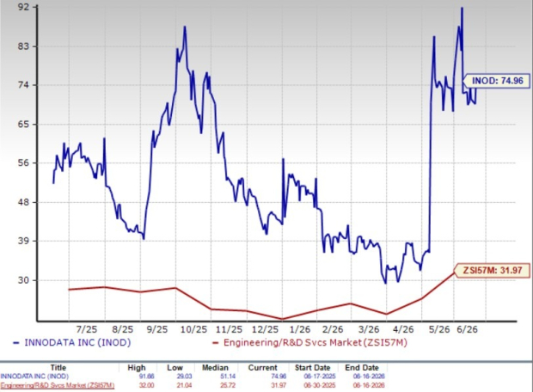The width and height of the screenshot is (533, 392).
Task: Click the Median column header
Action: coord(215,368)
